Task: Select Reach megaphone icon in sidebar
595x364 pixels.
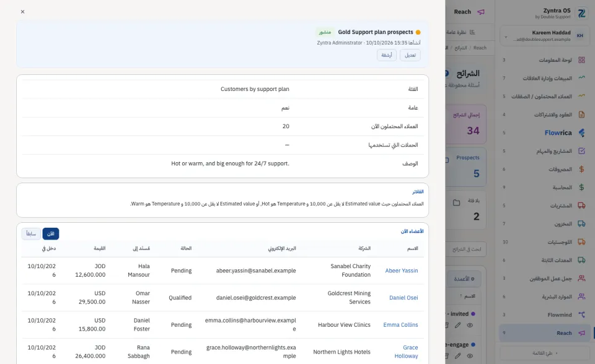Action: click(581, 333)
